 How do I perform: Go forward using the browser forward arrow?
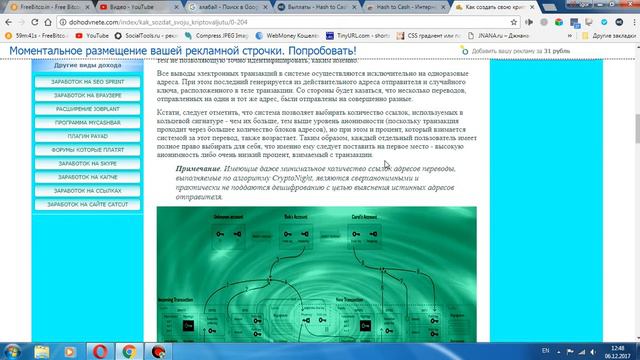22,22
